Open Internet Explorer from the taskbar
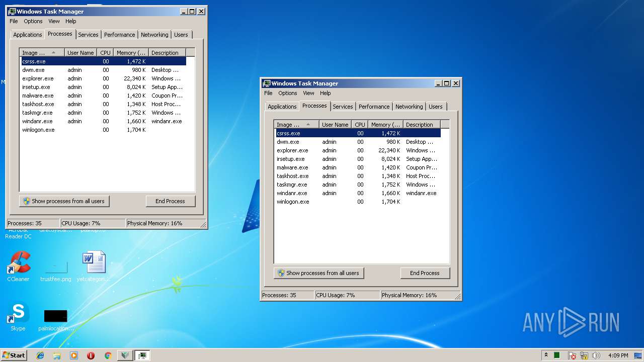This screenshot has height=362, width=644. point(40,355)
